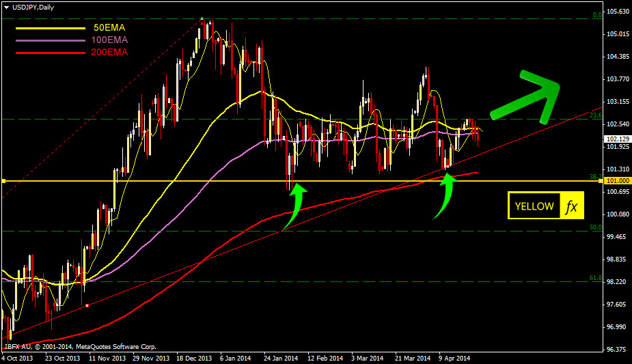This screenshot has height=364, width=632.
Task: Click the yellow fx logo box
Action: click(571, 206)
